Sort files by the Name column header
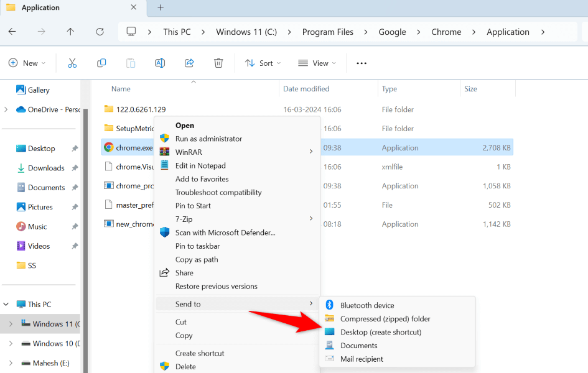 (120, 89)
